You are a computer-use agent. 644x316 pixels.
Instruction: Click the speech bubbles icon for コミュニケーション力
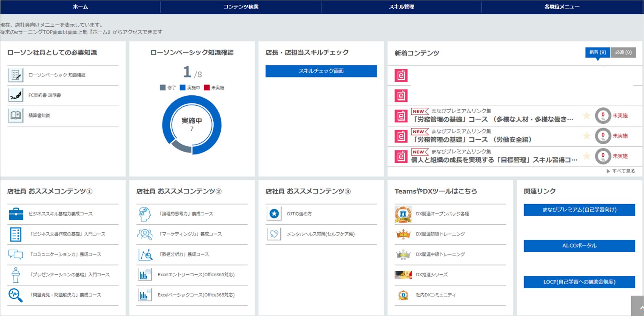16,254
